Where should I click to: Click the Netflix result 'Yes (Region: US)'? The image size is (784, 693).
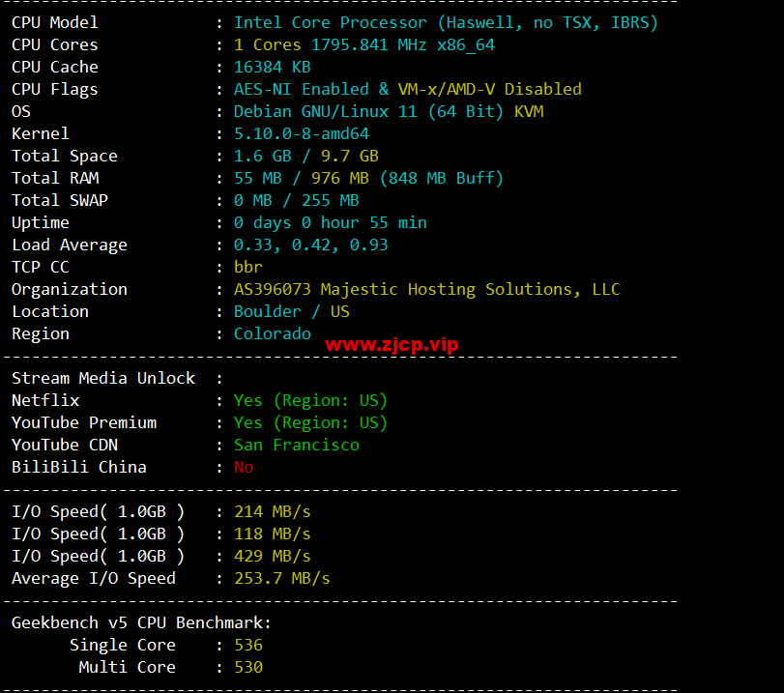click(x=311, y=400)
